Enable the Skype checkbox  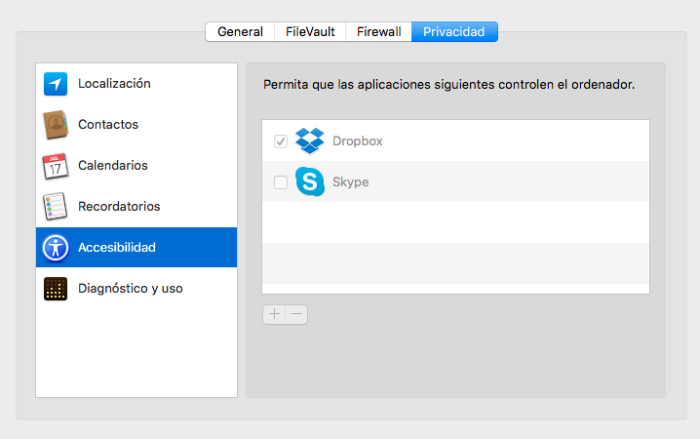click(281, 182)
